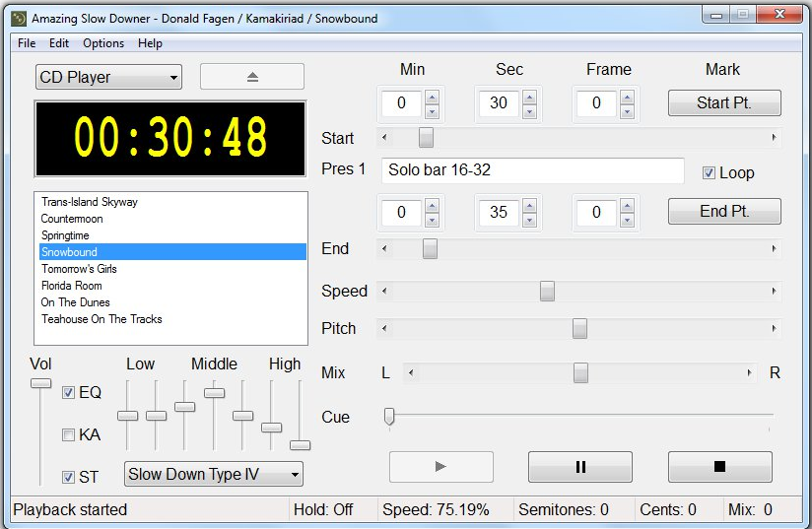Decrease the start Frame value

(x=627, y=110)
